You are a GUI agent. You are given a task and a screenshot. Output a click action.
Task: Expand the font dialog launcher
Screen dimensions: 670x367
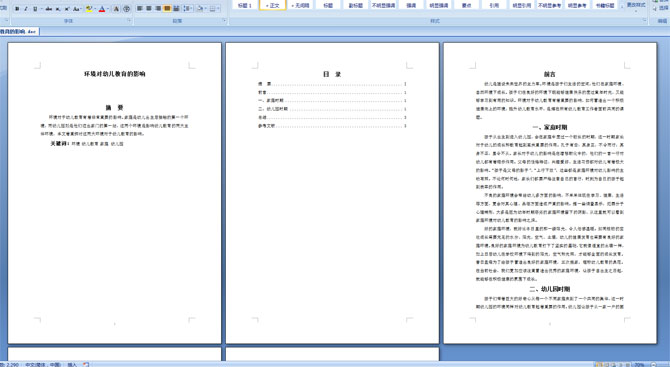point(129,20)
